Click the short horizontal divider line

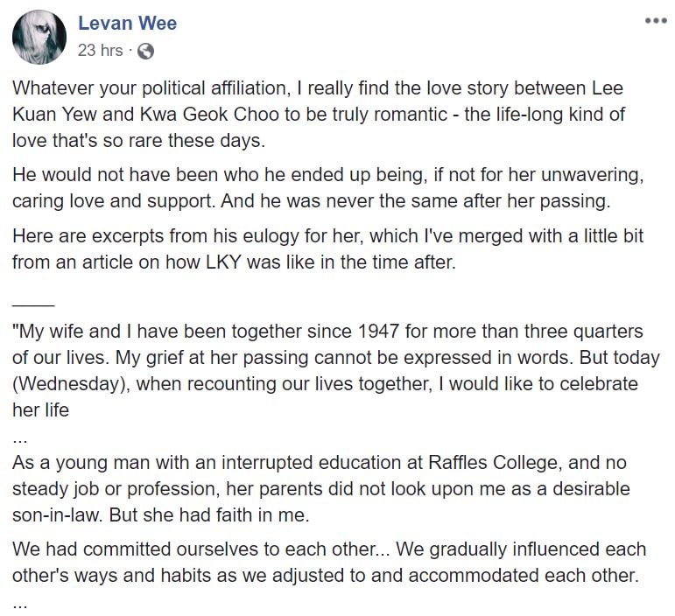point(34,304)
